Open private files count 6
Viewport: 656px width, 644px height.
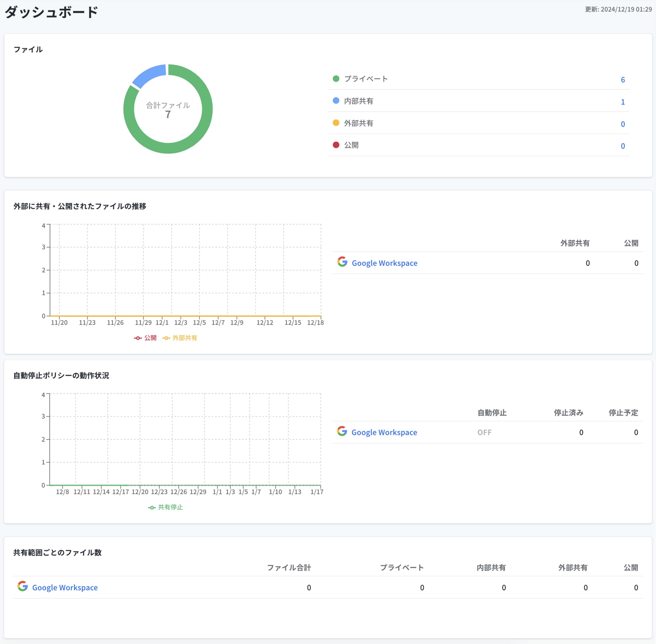pyautogui.click(x=623, y=80)
